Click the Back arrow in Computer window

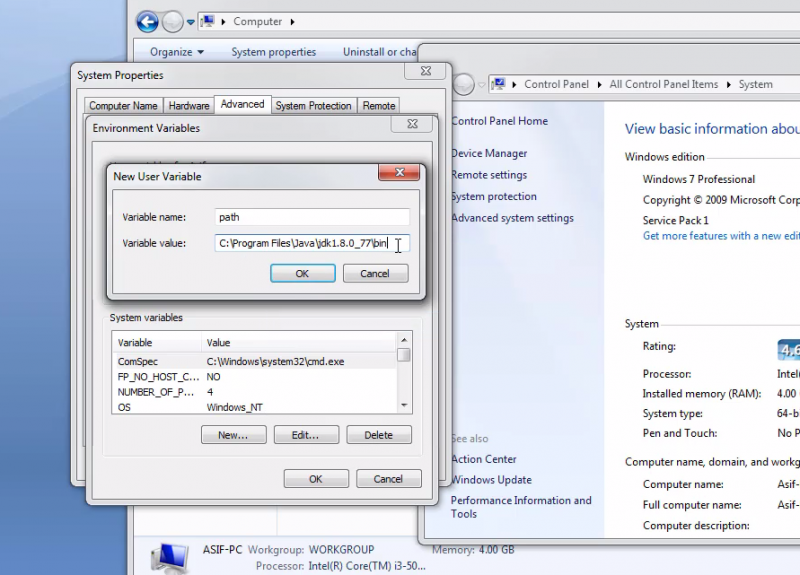click(147, 22)
